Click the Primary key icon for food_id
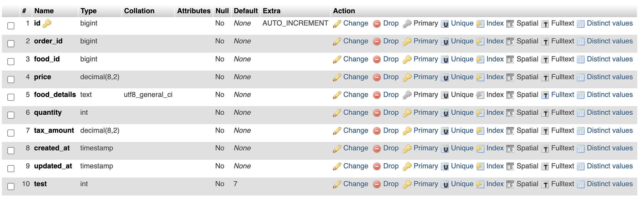Image resolution: width=644 pixels, height=202 pixels. click(407, 59)
